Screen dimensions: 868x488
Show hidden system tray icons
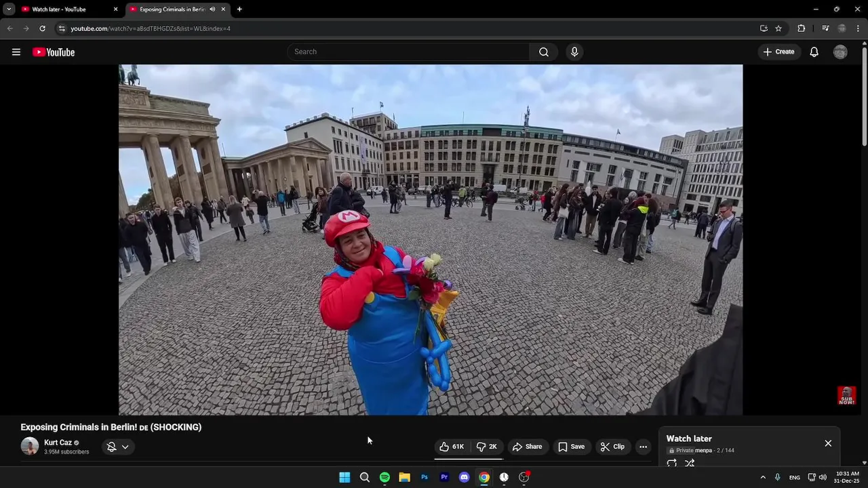762,477
